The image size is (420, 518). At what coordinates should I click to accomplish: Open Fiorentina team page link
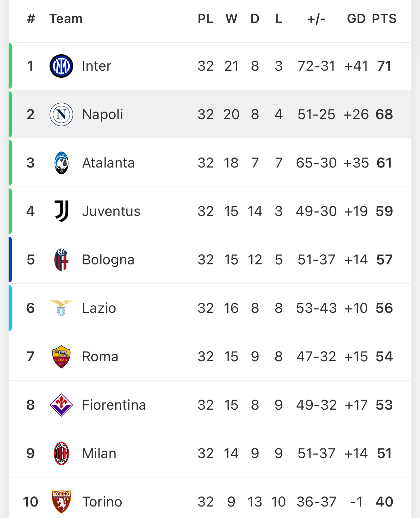(114, 405)
